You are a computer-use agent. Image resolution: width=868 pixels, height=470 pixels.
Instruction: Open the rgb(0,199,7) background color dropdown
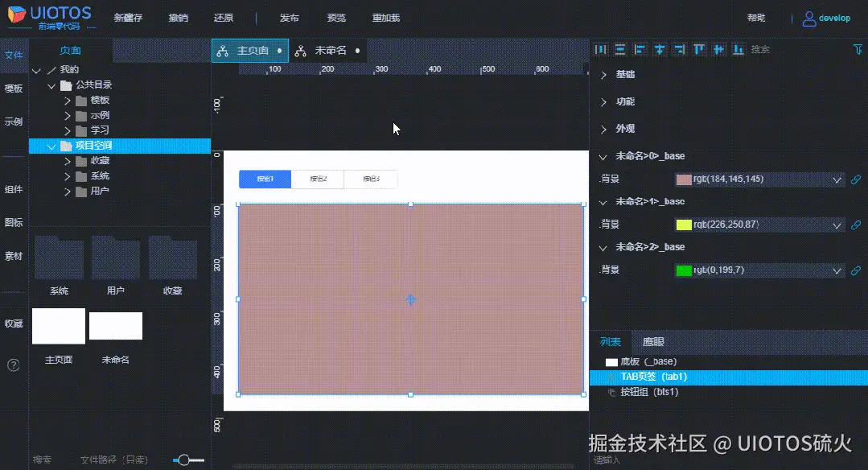[838, 270]
